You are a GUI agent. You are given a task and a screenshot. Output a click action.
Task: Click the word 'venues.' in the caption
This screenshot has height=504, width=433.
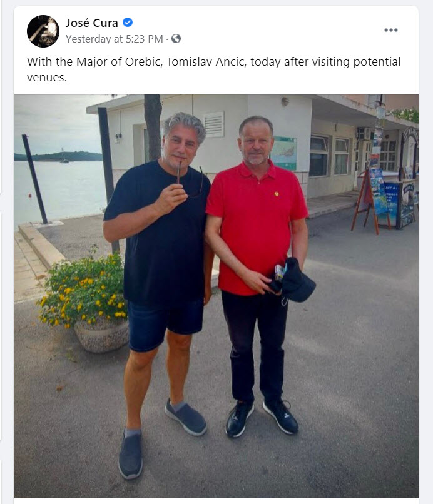click(47, 78)
